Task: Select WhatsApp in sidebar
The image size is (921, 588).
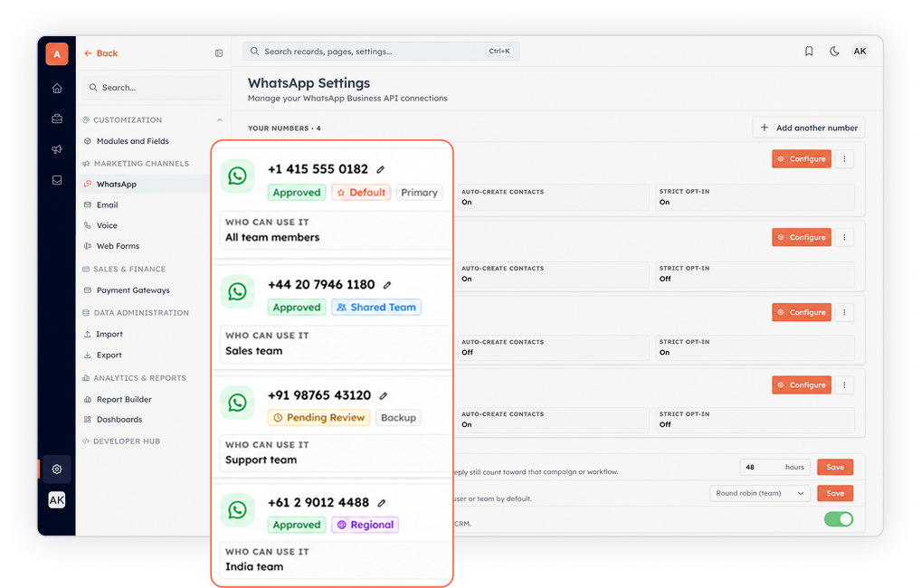Action: pyautogui.click(x=117, y=185)
